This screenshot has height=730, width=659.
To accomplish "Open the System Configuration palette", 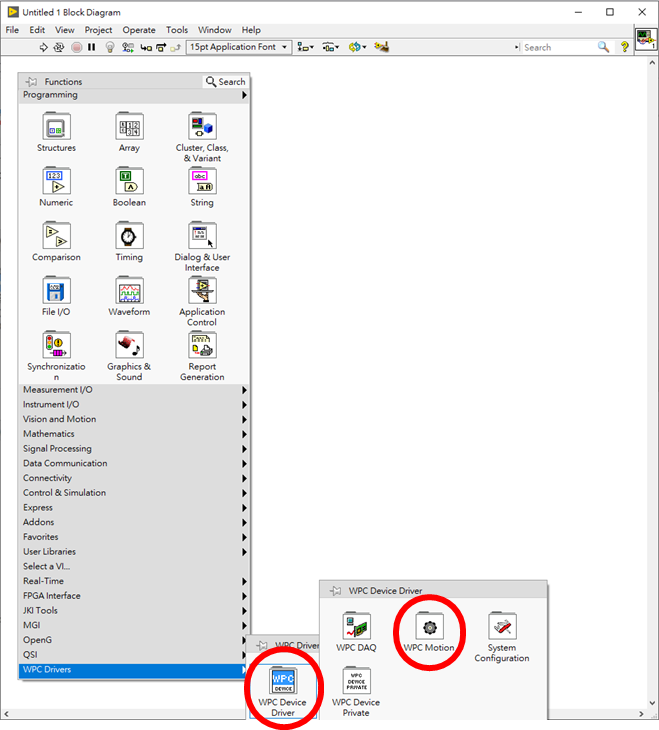I will (502, 628).
